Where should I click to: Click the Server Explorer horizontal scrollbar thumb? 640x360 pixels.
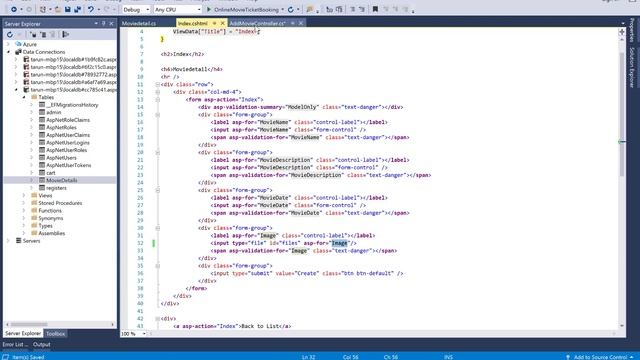[29, 324]
